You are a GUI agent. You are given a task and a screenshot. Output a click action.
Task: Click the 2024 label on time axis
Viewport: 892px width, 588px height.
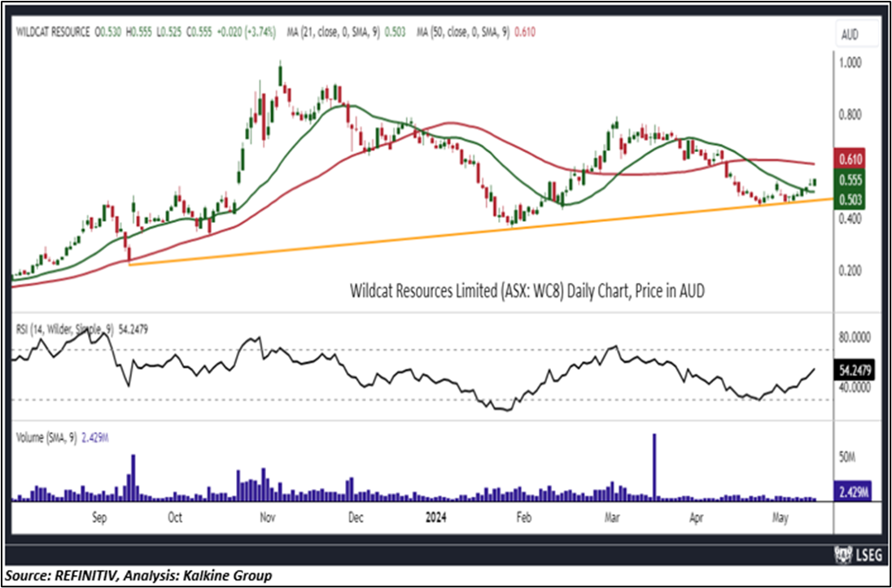(436, 519)
